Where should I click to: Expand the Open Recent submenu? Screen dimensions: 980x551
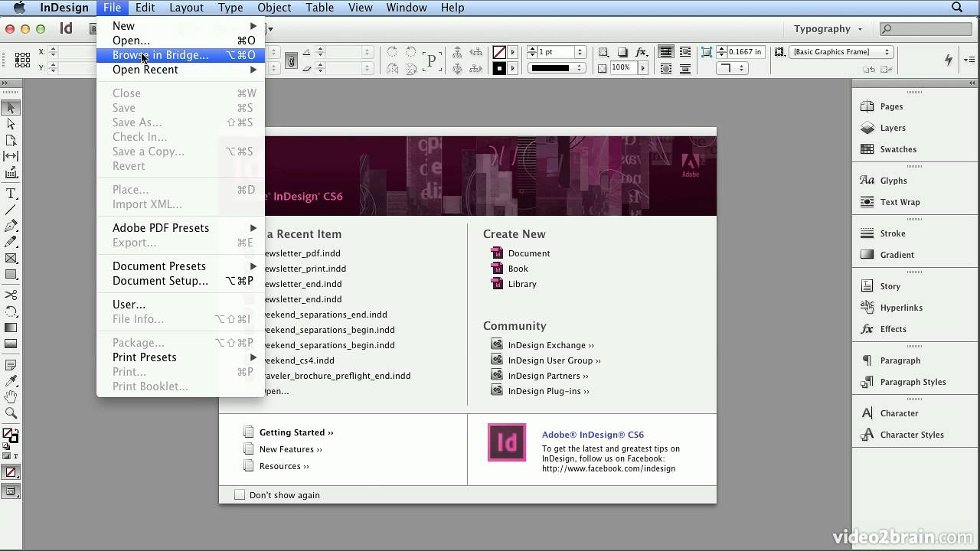180,70
